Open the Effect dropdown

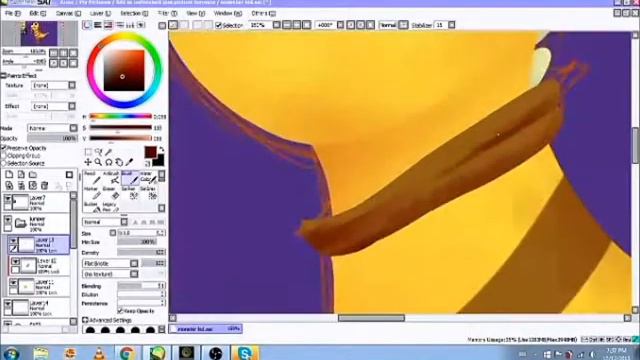[54, 106]
